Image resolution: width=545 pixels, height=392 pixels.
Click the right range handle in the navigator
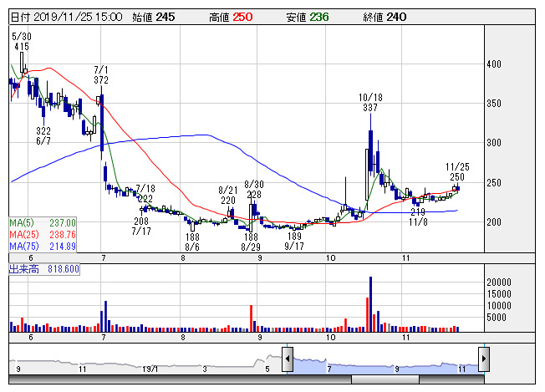pyautogui.click(x=483, y=360)
